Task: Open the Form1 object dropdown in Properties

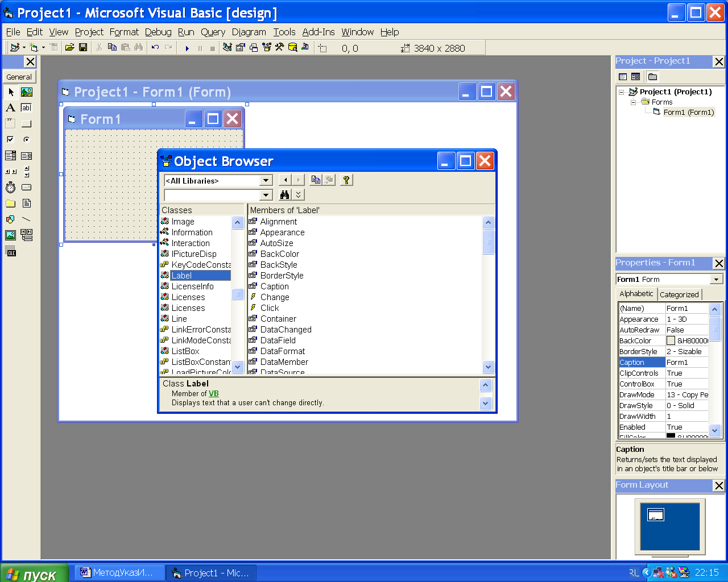Action: (x=717, y=279)
